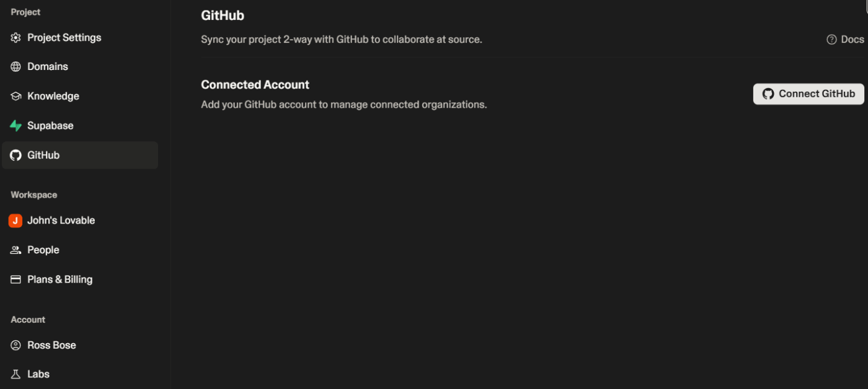This screenshot has width=868, height=389.
Task: Open Supabase via the lightning bolt icon
Action: click(15, 125)
